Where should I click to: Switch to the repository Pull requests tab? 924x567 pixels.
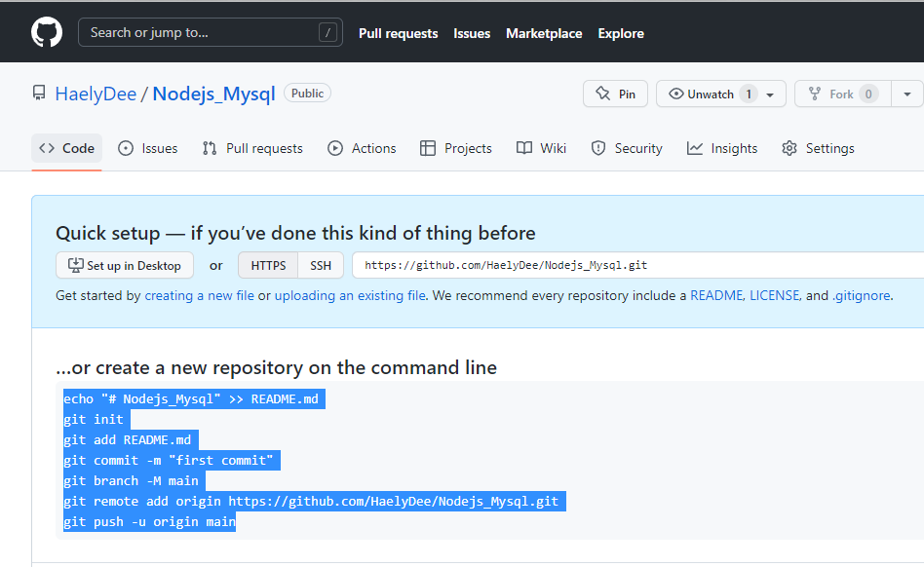coord(252,148)
